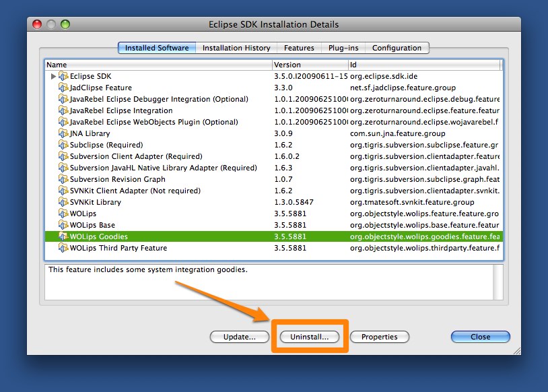Expand the Eclipse SDK tree node
The height and width of the screenshot is (392, 548).
click(x=53, y=76)
